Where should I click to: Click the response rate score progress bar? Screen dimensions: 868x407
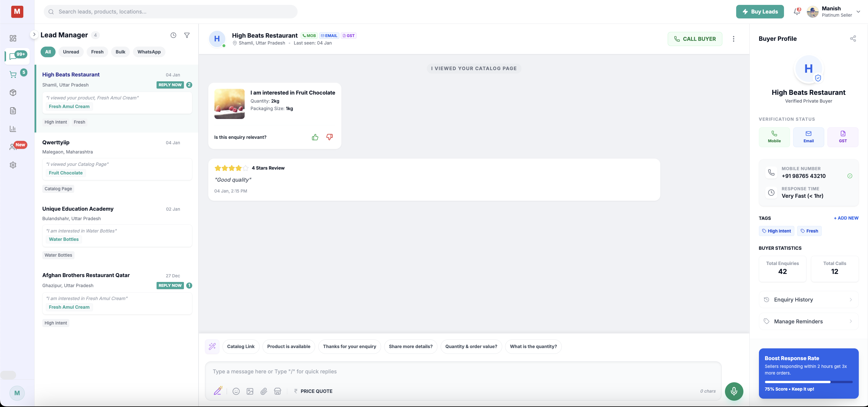point(808,382)
